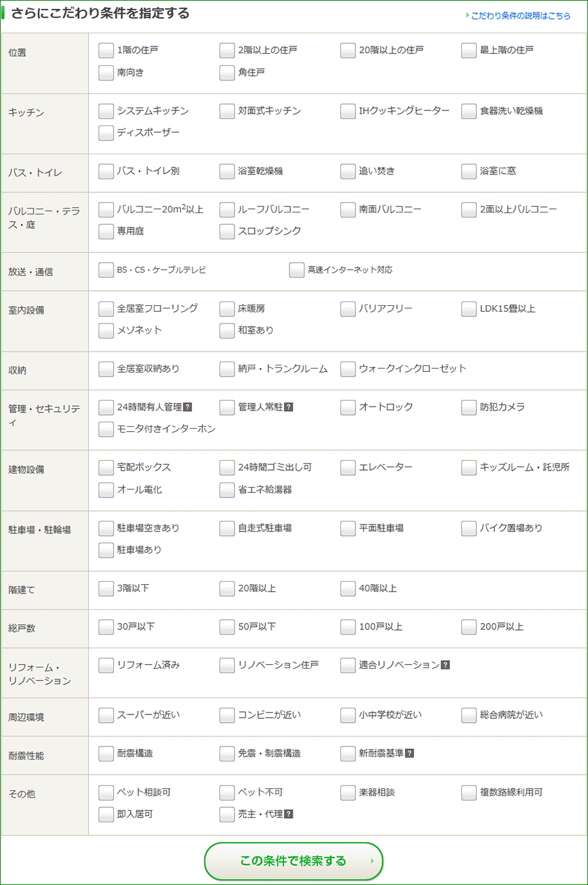Open こだわり条件の説明はこちら link
The width and height of the screenshot is (588, 885).
(x=520, y=16)
